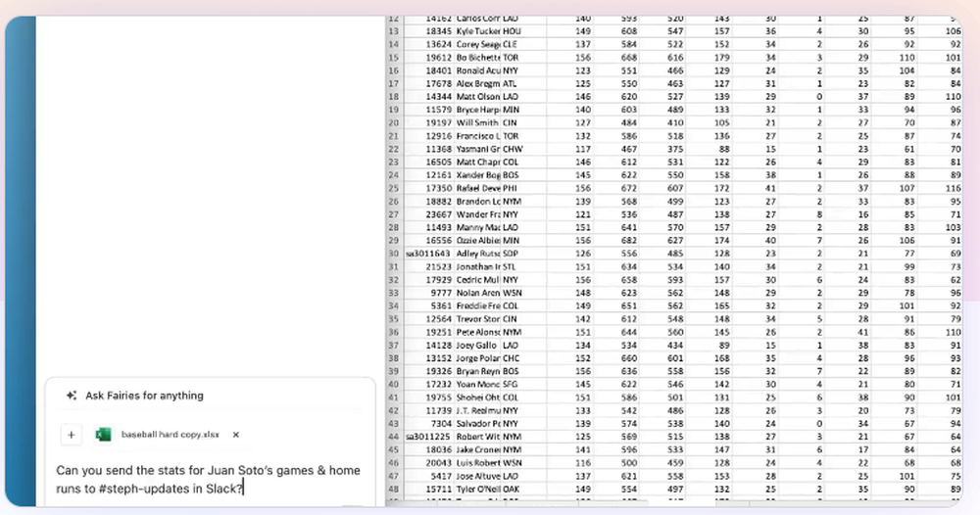980x515 pixels.
Task: Click the message text about Juan Soto's stats
Action: (x=208, y=480)
